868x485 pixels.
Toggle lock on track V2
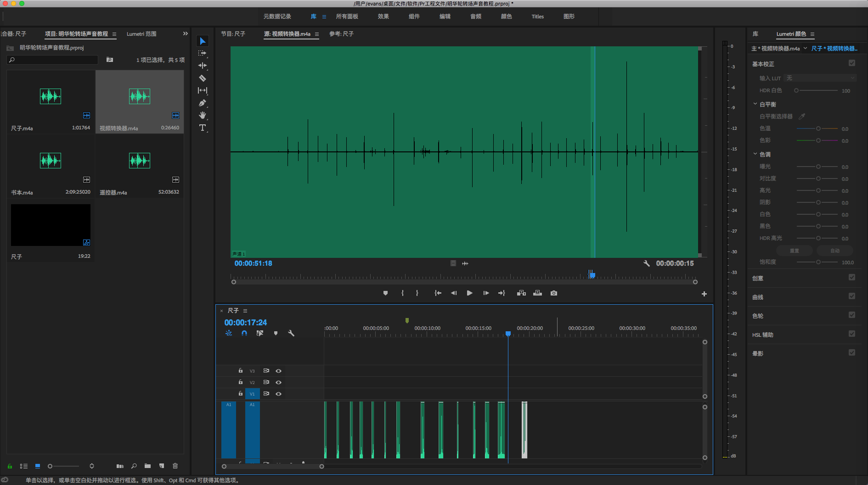tap(241, 382)
